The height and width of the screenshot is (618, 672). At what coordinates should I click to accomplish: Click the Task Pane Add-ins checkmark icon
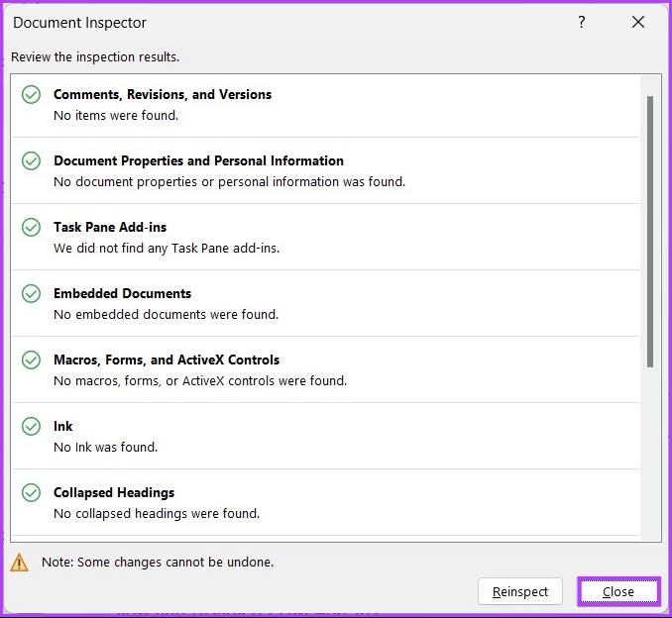click(x=32, y=228)
